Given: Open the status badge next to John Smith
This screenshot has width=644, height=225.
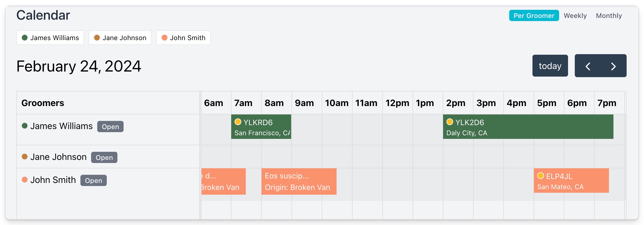Looking at the screenshot, I should (94, 180).
